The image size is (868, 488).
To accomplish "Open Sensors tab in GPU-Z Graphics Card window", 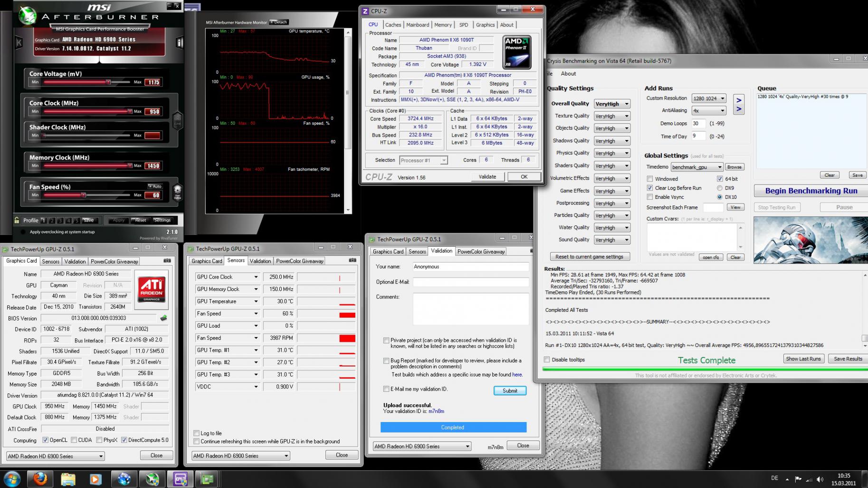I will (x=50, y=262).
